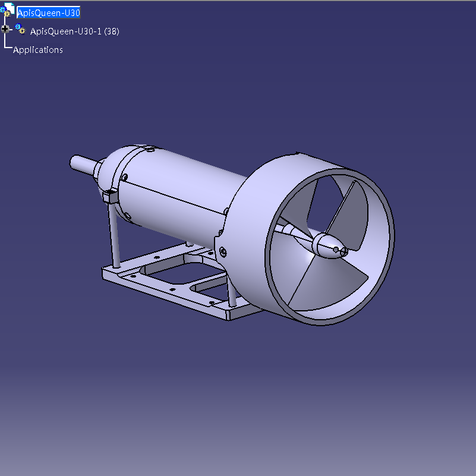Select the ApisQueen-U30-1 (38) tree label
The height and width of the screenshot is (476, 476).
pyautogui.click(x=74, y=31)
